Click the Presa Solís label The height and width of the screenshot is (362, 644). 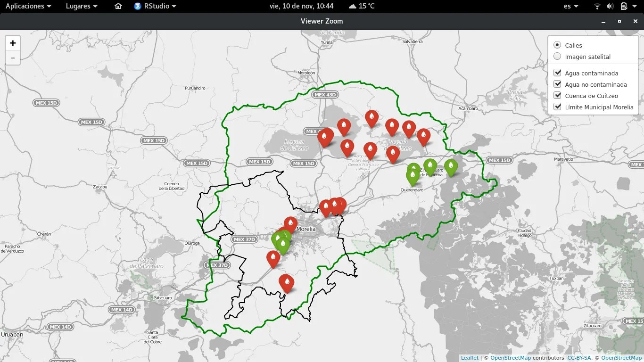pos(515,95)
